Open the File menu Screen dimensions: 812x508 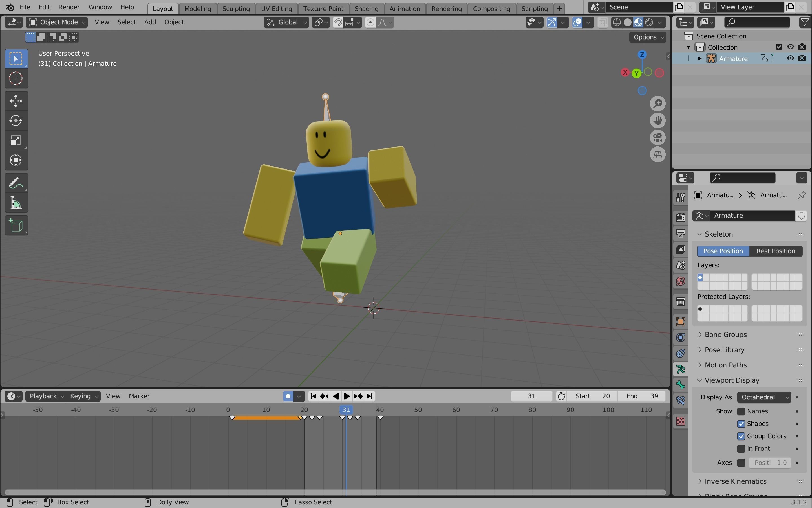(25, 7)
